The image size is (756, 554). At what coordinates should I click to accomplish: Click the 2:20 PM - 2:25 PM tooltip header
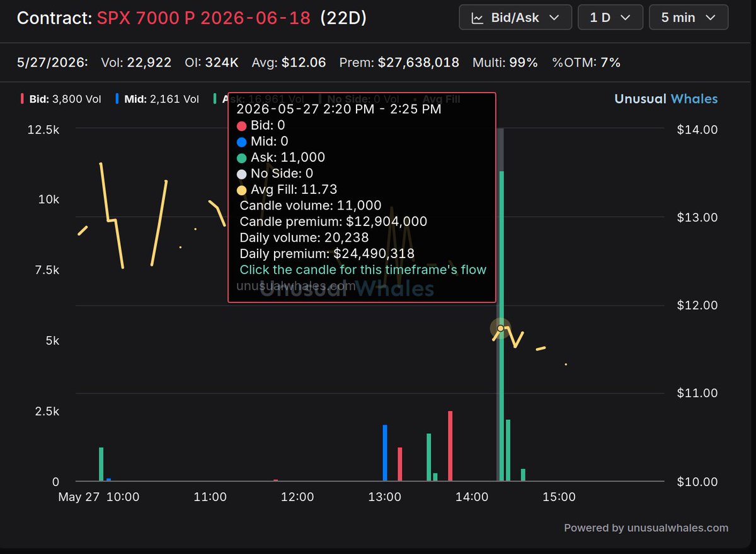[x=339, y=108]
